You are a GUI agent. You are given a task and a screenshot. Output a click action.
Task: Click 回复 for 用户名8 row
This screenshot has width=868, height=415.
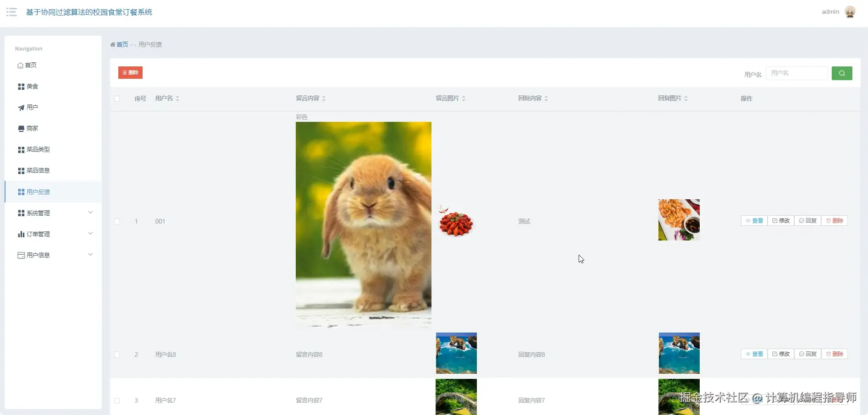[x=807, y=354]
